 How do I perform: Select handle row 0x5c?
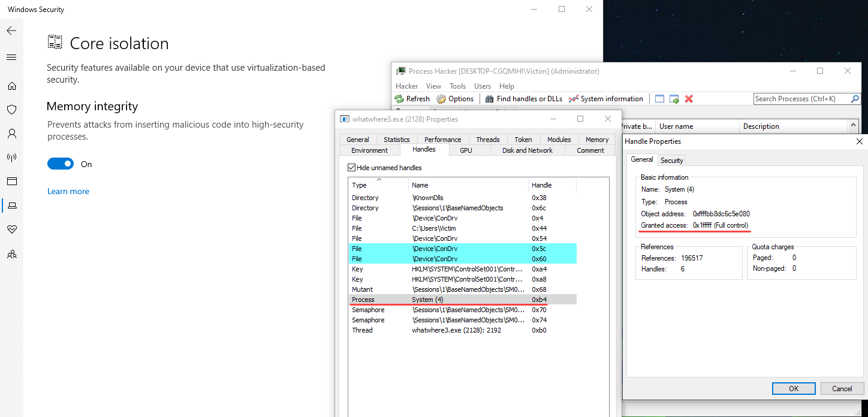point(462,249)
